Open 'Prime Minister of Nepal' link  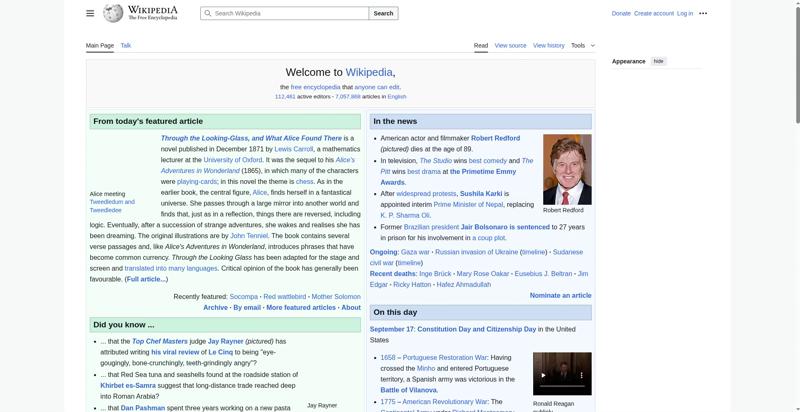click(468, 204)
